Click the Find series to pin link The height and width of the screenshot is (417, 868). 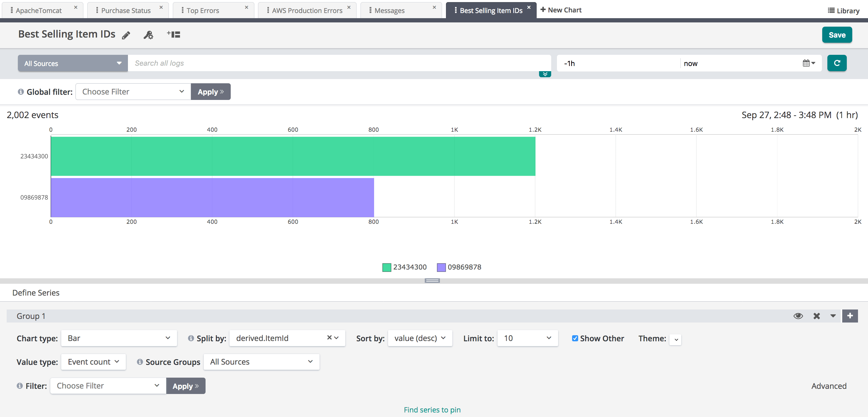click(x=432, y=410)
